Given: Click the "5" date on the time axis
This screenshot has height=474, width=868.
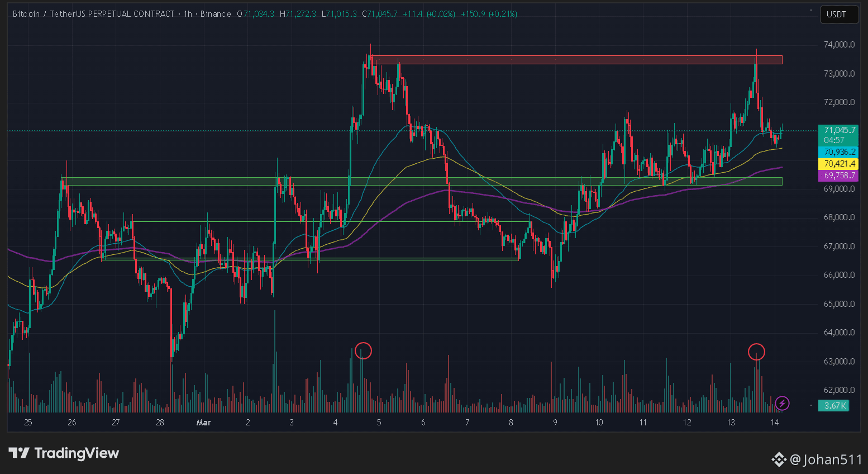Looking at the screenshot, I should pyautogui.click(x=379, y=423).
